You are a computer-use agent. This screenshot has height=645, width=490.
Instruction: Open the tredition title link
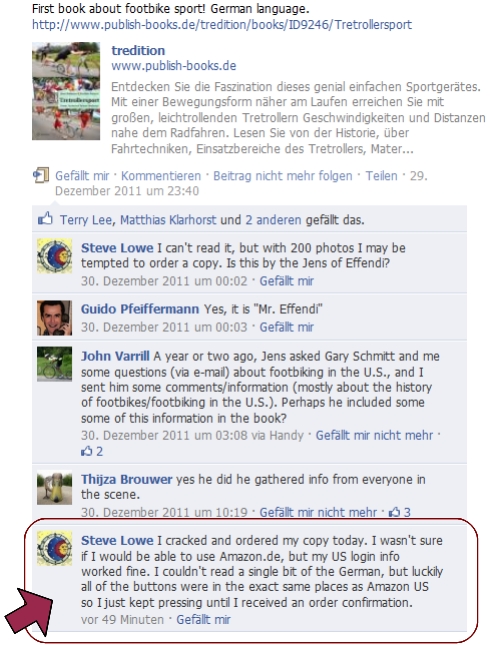pos(138,51)
